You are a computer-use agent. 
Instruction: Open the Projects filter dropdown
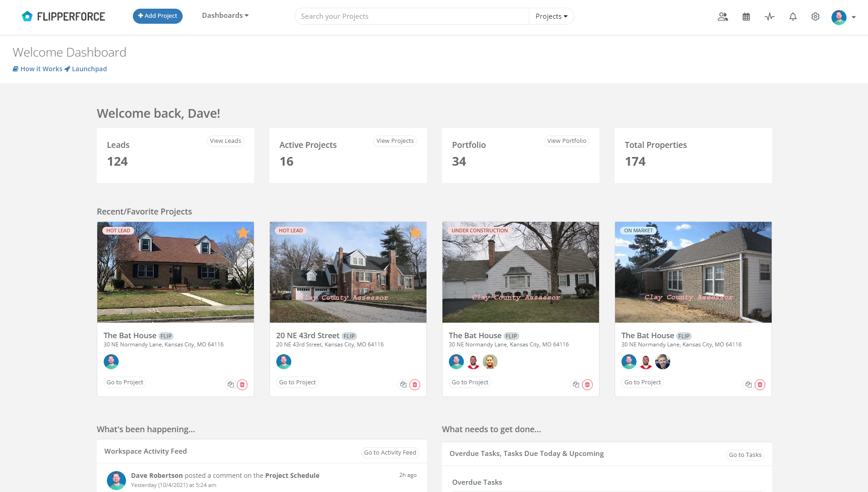(x=551, y=16)
